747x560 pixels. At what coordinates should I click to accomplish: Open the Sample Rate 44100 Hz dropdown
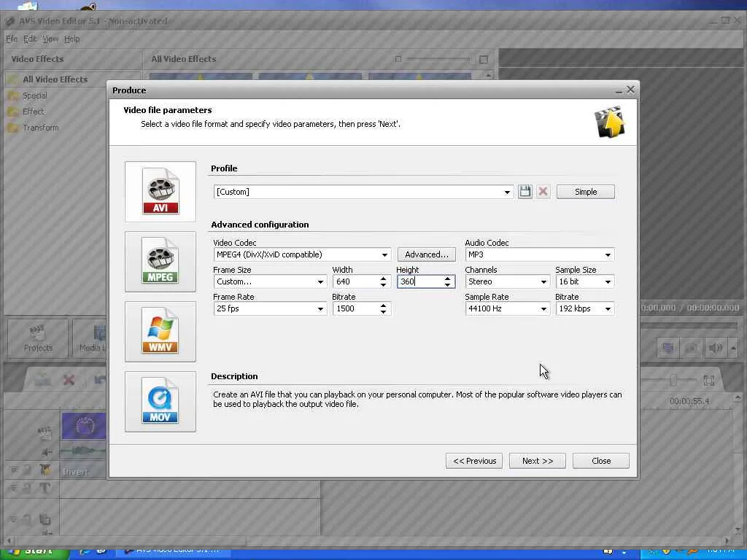[508, 308]
